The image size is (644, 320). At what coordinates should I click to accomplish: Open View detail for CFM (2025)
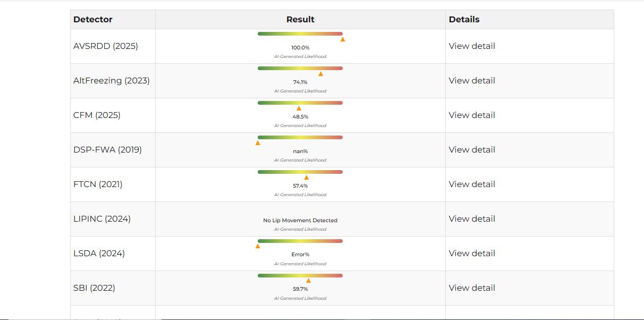472,115
